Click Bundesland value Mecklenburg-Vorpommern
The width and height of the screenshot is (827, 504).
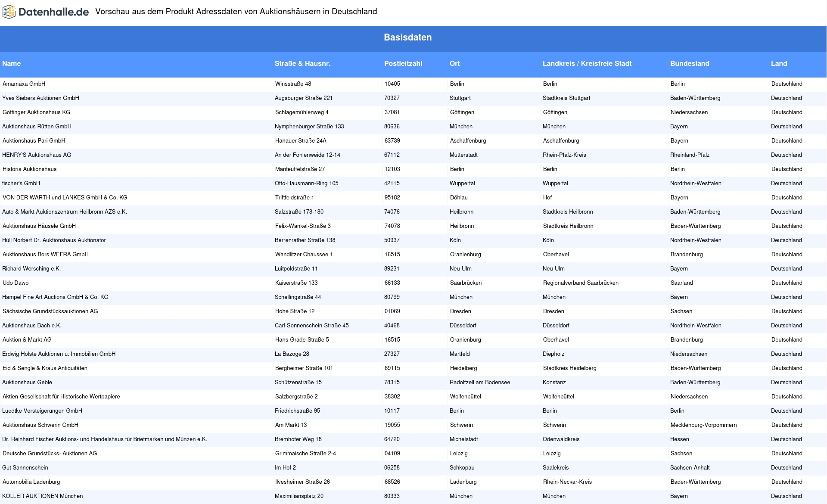(x=704, y=425)
